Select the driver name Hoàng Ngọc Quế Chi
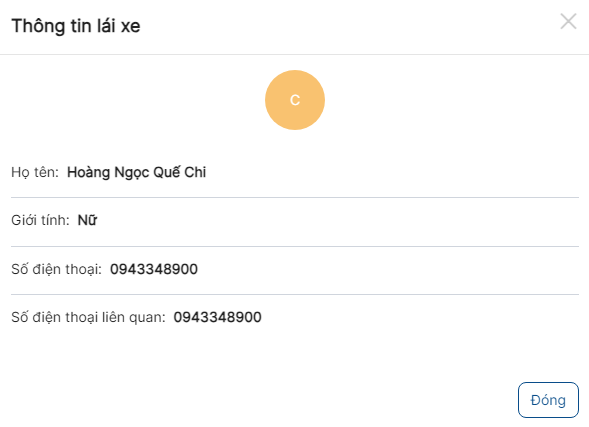Viewport: 589px width, 427px height. pos(136,172)
